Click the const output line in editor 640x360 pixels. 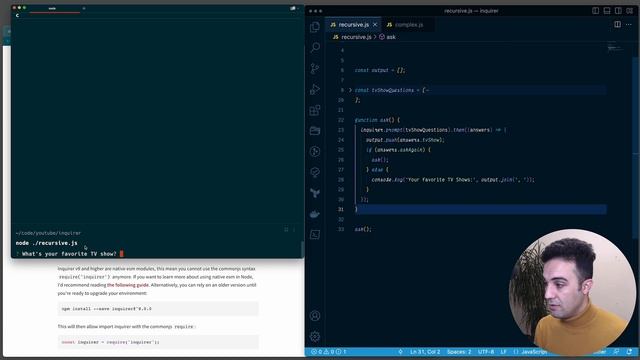[380, 70]
